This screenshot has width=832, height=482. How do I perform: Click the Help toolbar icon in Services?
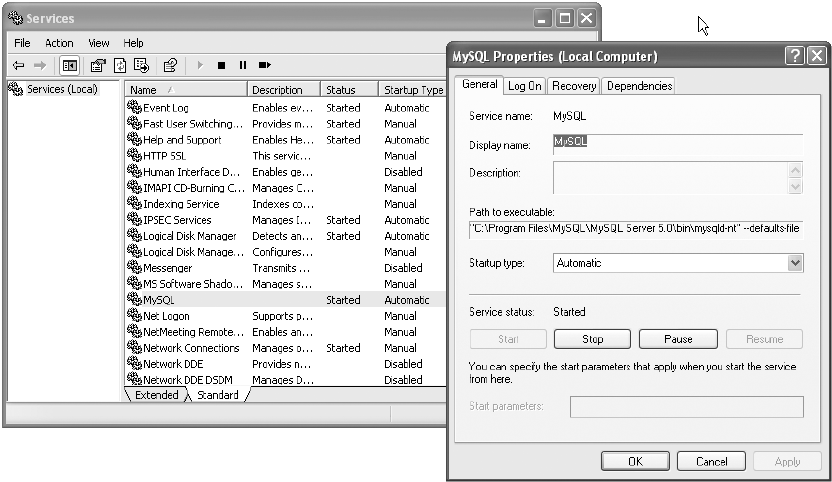click(x=170, y=65)
